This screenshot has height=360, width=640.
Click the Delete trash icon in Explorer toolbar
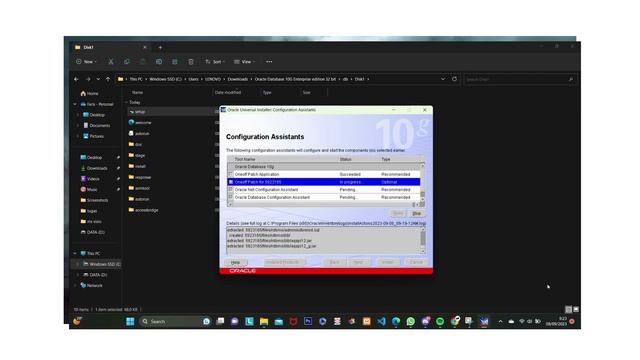point(191,62)
